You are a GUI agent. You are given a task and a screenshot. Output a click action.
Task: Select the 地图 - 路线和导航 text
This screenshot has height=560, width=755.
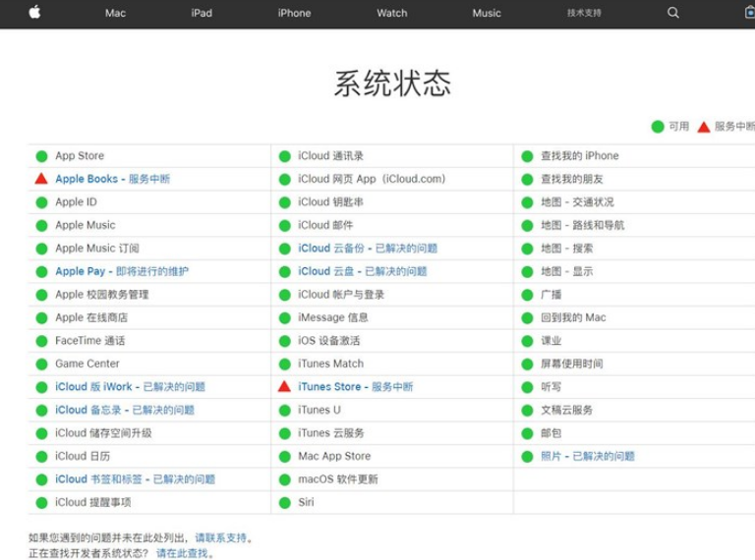(583, 225)
